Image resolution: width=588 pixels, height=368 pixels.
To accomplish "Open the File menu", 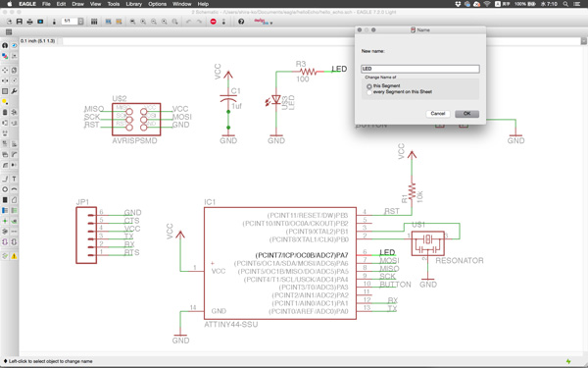I will (x=46, y=4).
